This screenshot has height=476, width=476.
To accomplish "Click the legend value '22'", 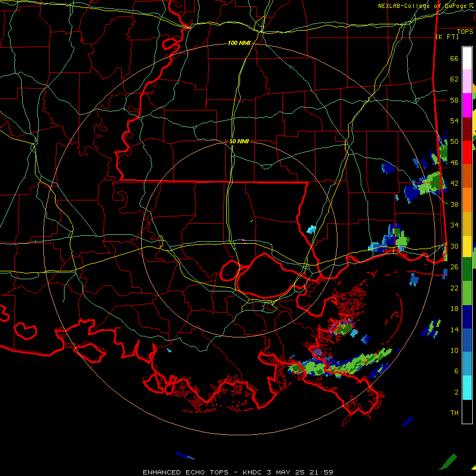I will click(x=454, y=288).
